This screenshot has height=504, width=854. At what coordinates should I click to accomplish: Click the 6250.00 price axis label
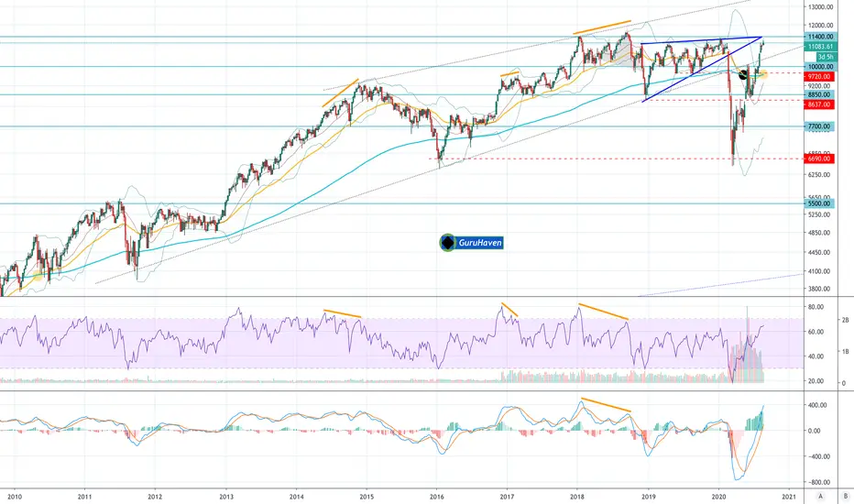click(x=820, y=175)
